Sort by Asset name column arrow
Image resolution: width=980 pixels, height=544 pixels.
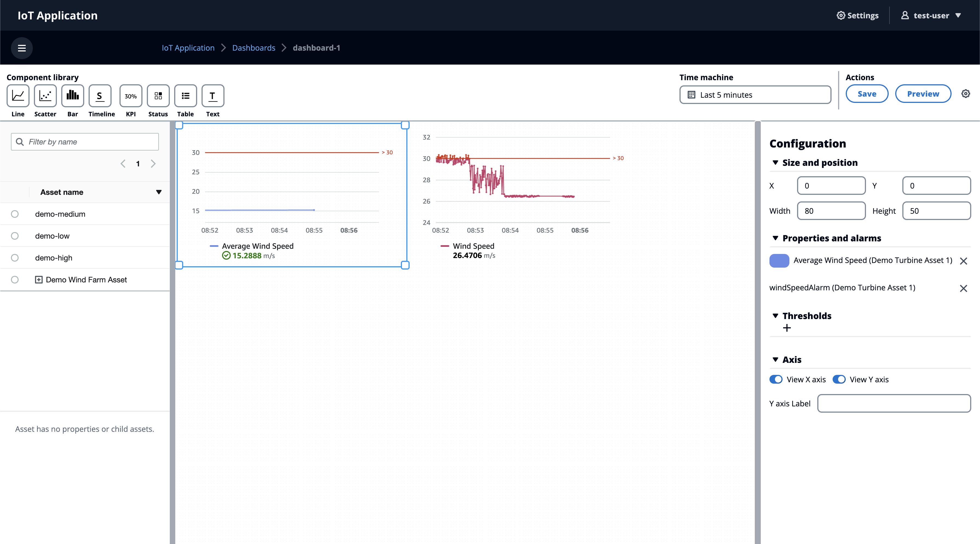[x=159, y=192]
